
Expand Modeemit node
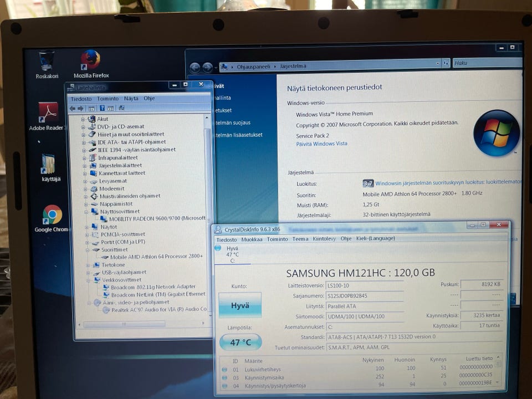pyautogui.click(x=85, y=189)
